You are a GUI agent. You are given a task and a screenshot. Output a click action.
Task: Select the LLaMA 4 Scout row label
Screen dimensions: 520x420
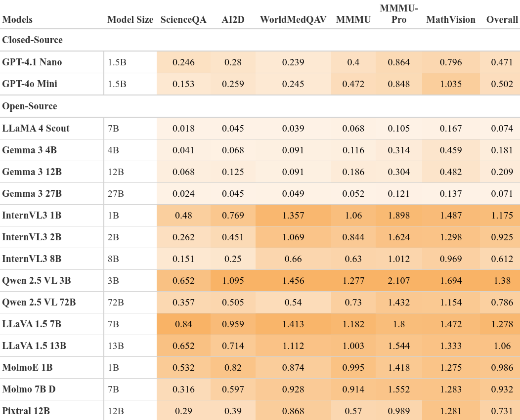coord(36,128)
